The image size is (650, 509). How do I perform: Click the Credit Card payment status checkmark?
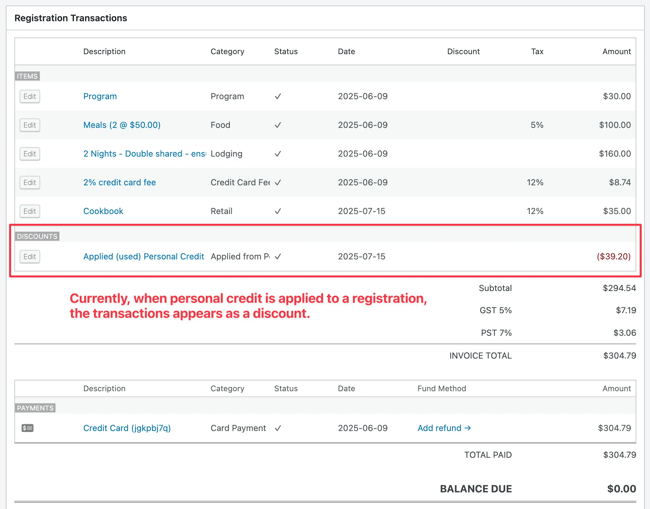click(278, 428)
